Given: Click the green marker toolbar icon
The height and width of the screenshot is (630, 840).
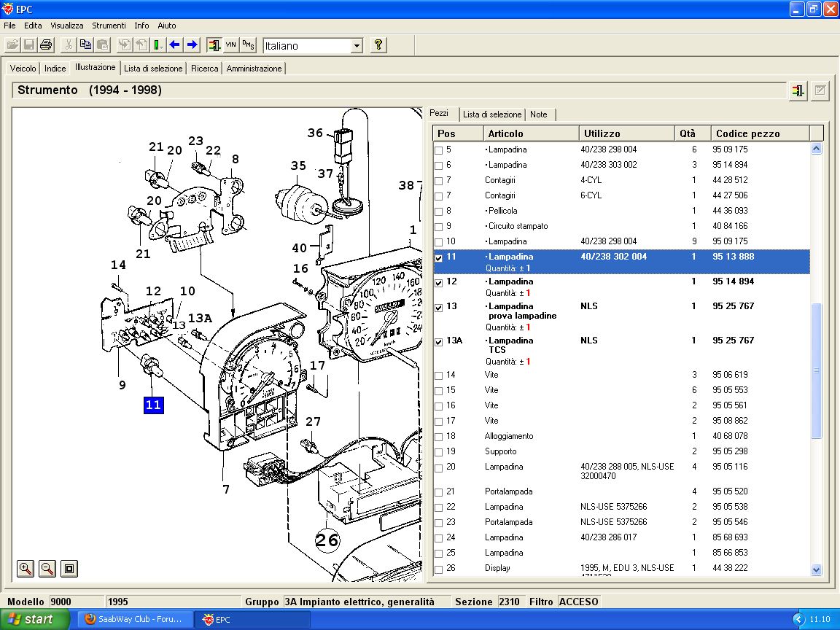Looking at the screenshot, I should tap(158, 45).
